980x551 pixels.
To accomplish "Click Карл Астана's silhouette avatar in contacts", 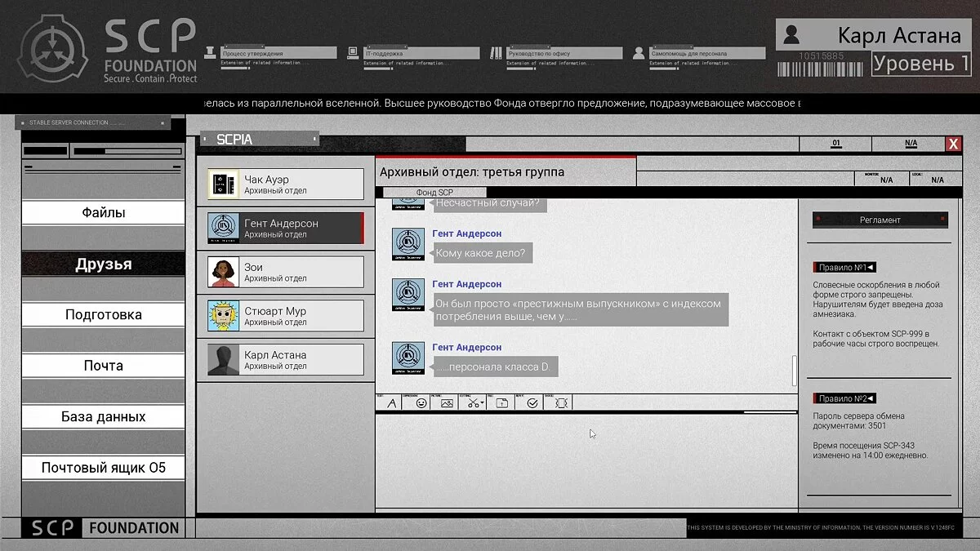I will tap(223, 360).
